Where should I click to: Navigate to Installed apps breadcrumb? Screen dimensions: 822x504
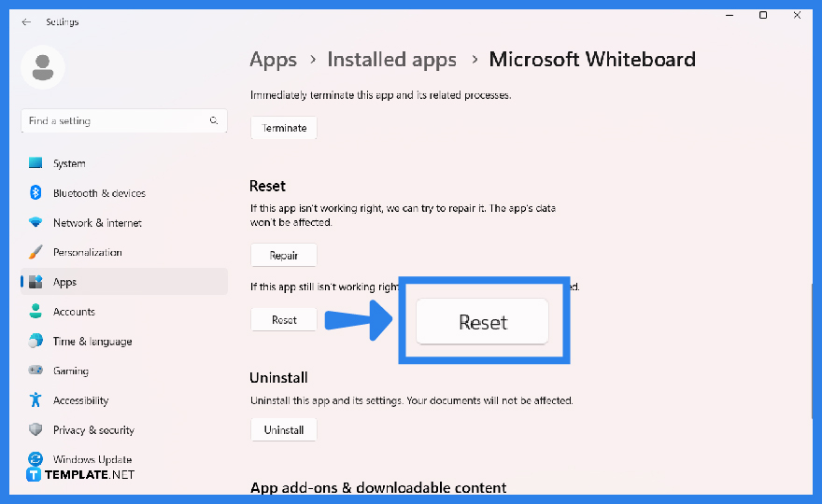click(391, 60)
